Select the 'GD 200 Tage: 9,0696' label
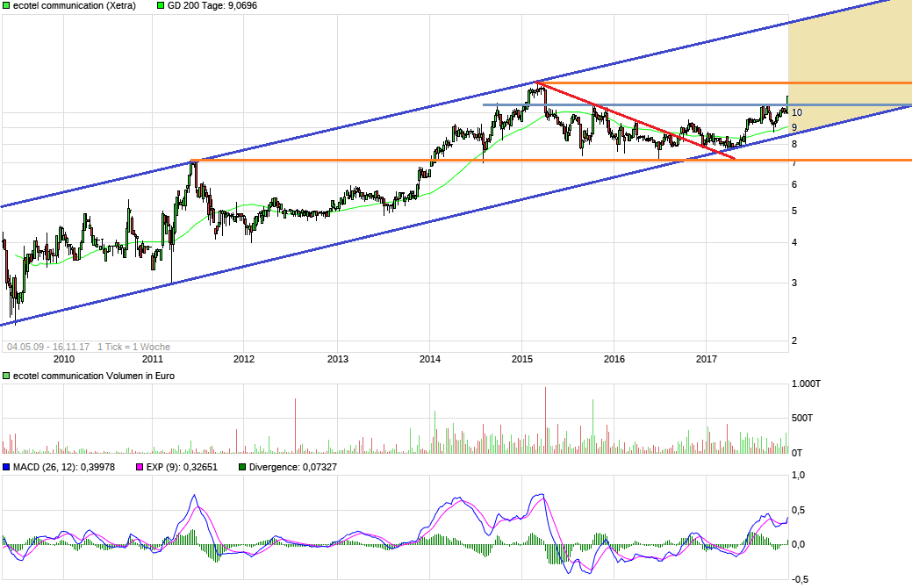 [212, 5]
